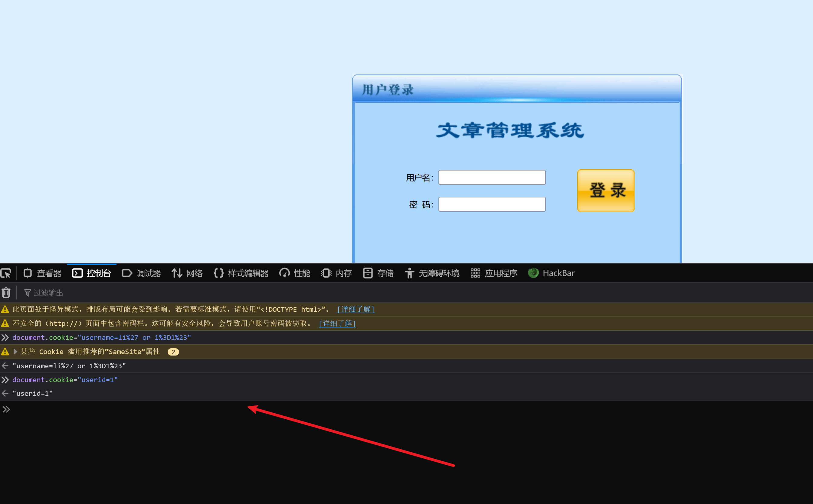Open the Accessibility (无障碍环境) tab
The image size is (813, 504).
pyautogui.click(x=432, y=273)
